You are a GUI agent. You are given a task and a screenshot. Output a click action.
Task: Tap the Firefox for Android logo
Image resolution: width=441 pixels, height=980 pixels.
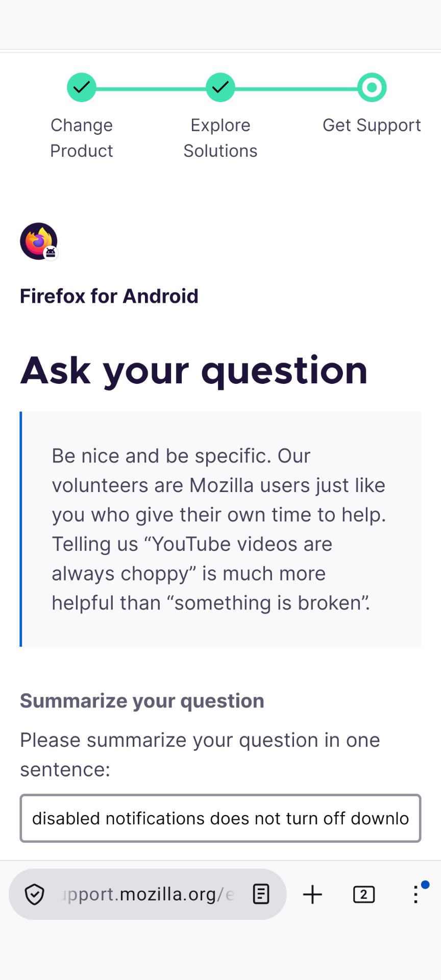click(39, 241)
